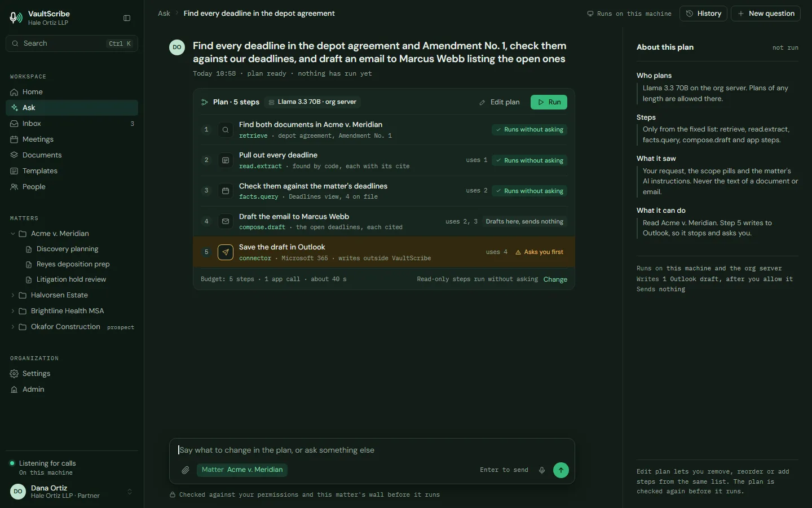Open the Admin section
812x508 pixels.
(x=72, y=389)
